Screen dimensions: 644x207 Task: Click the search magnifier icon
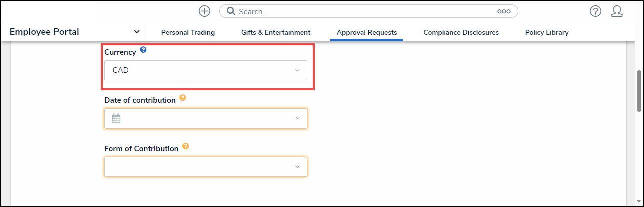point(231,11)
